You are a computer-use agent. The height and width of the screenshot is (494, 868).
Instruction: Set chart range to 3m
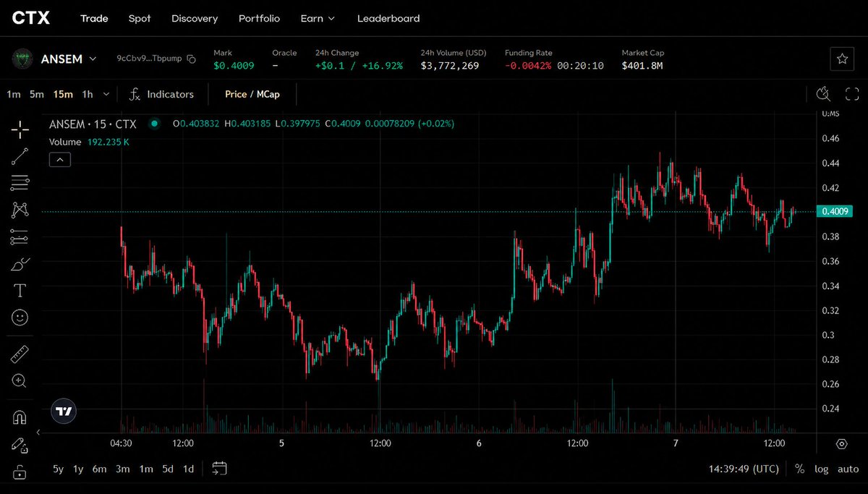[123, 469]
